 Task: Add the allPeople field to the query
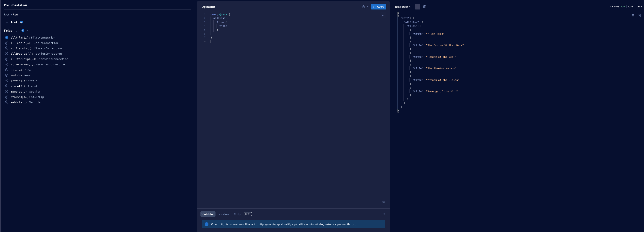(x=6, y=43)
